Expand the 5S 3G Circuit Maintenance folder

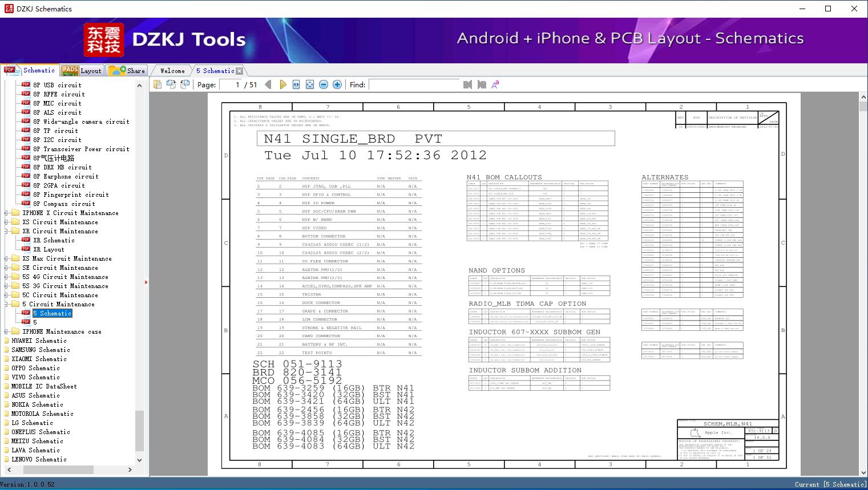coord(6,286)
